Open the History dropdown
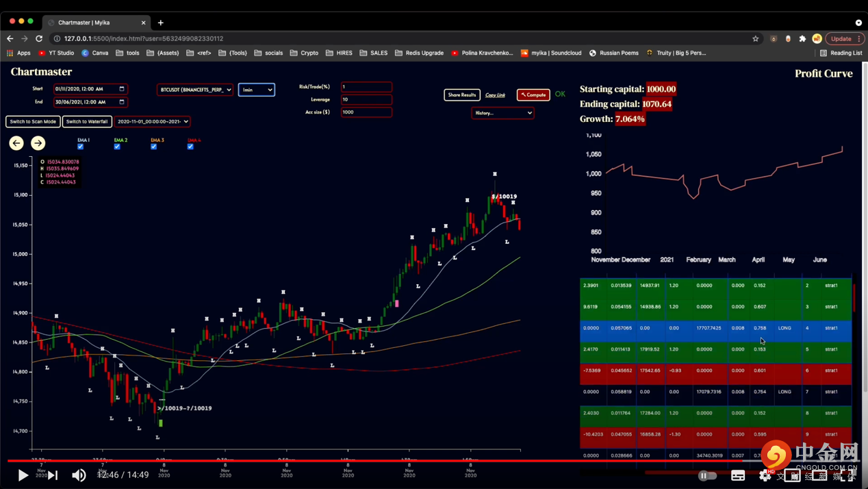 tap(502, 113)
